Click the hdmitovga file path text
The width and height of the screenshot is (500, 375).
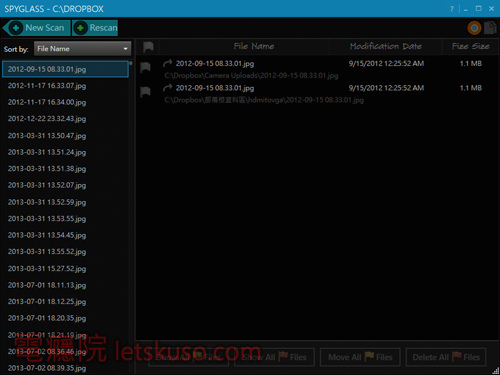pos(264,100)
